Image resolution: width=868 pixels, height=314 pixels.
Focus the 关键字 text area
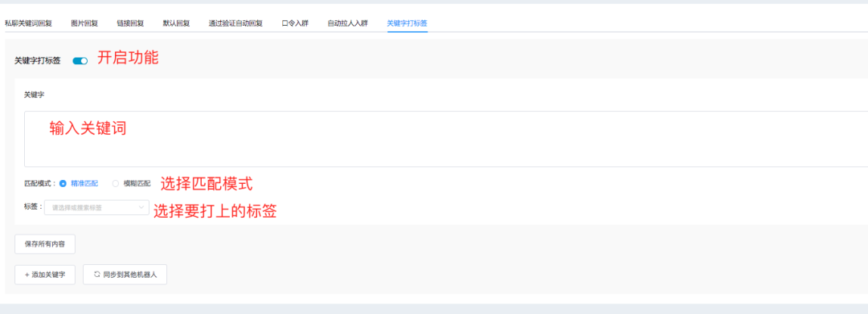[x=445, y=139]
